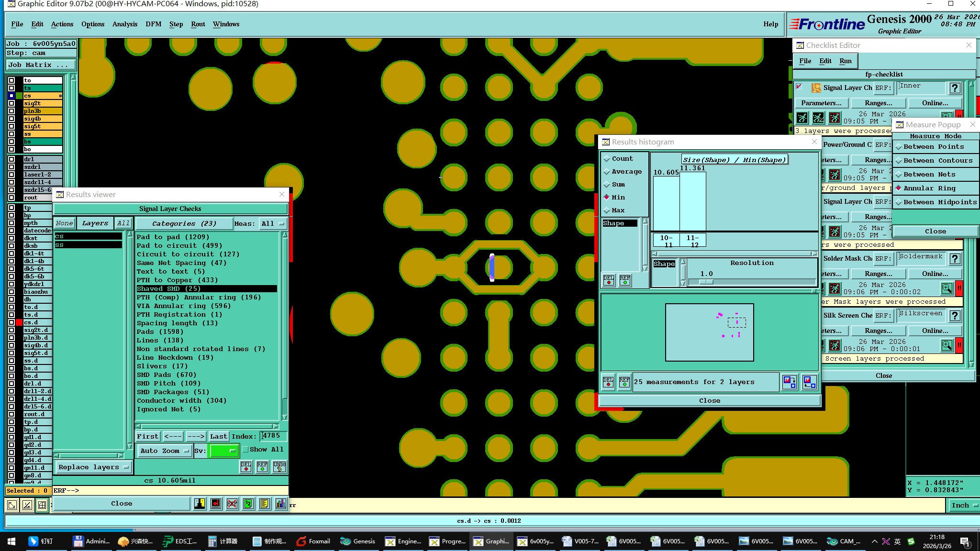Choose Between Points measure mode
Viewport: 980px width, 551px height.
coord(933,147)
